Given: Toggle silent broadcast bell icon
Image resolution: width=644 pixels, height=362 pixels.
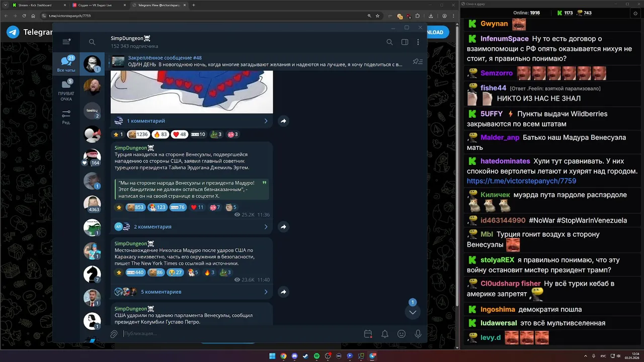Looking at the screenshot, I should pyautogui.click(x=385, y=334).
